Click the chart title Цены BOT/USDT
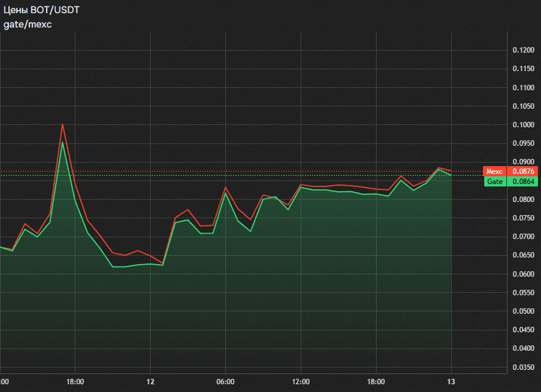This screenshot has width=541, height=392. pos(41,11)
